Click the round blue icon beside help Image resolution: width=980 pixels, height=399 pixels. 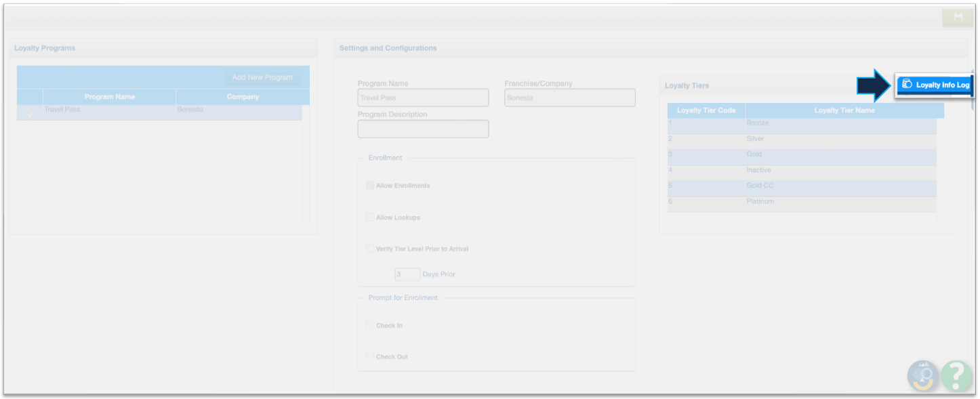[923, 375]
